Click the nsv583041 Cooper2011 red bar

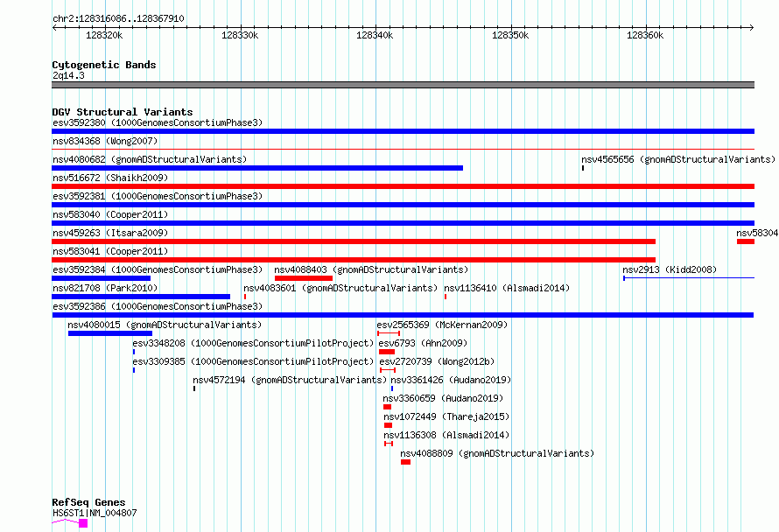tap(354, 260)
